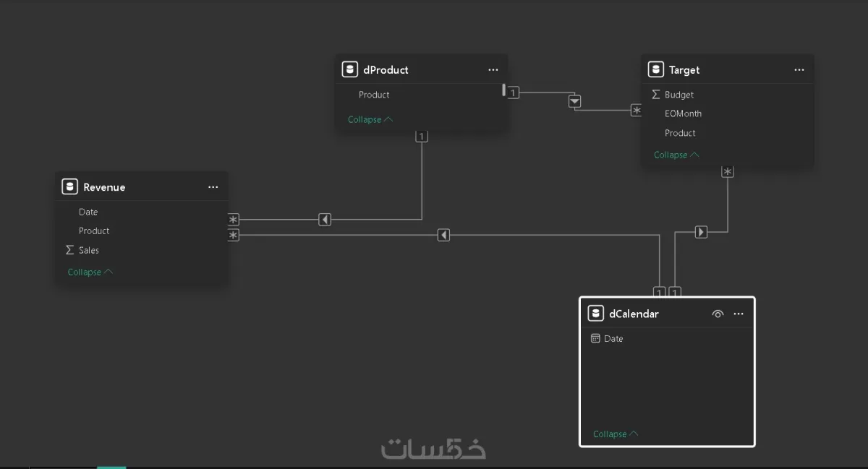Click the Collapse link on the dProduct card
Screen dimensions: 868x469
tap(365, 119)
